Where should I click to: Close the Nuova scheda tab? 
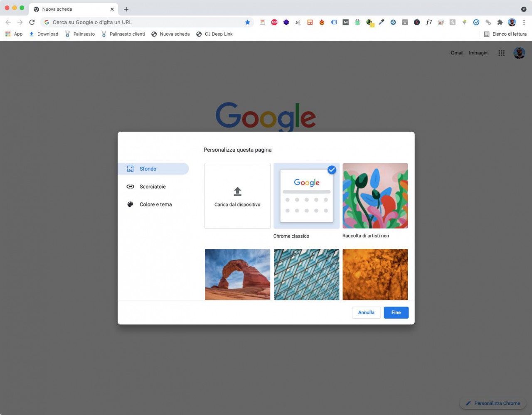(x=112, y=9)
